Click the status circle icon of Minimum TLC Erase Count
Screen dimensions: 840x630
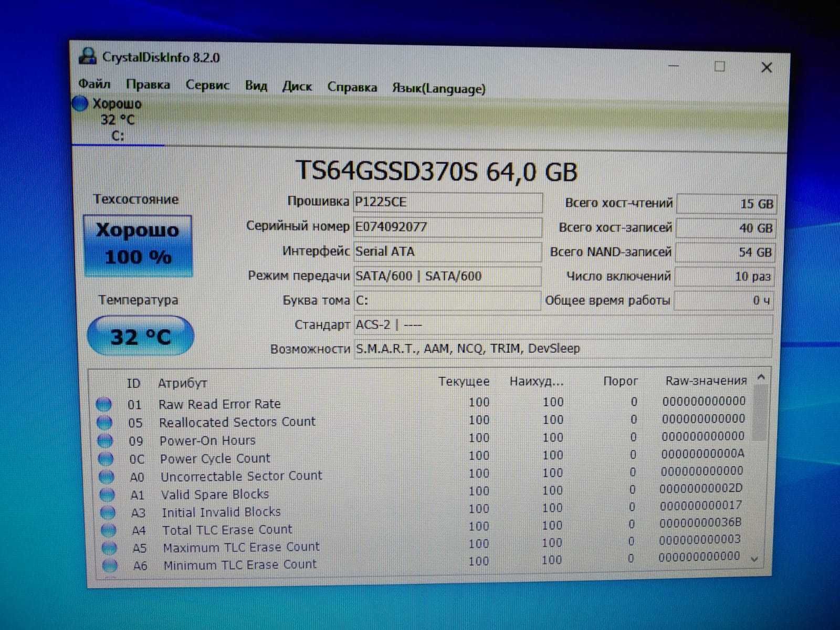tap(110, 565)
